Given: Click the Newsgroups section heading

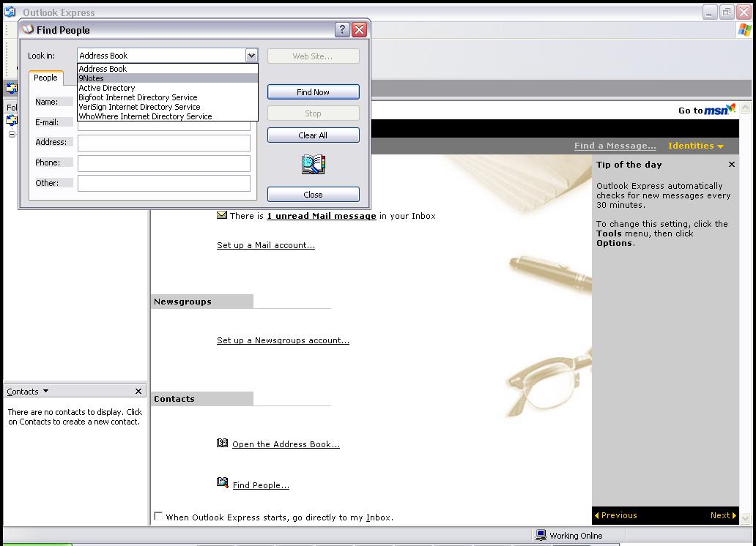Looking at the screenshot, I should click(182, 302).
